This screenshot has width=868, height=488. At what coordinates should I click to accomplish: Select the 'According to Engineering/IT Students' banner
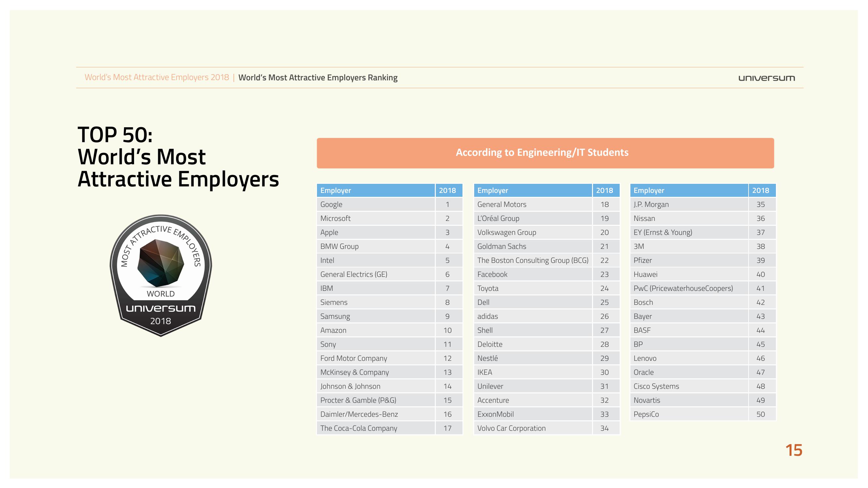point(545,153)
